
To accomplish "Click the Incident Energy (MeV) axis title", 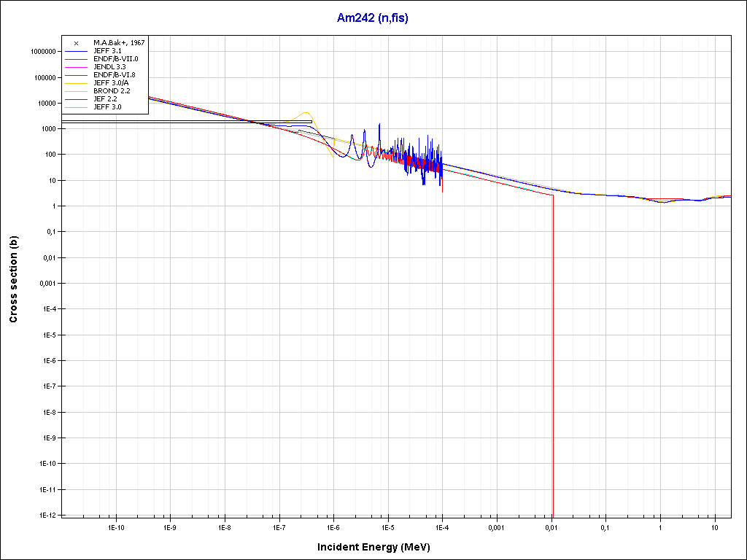I will coord(379,547).
